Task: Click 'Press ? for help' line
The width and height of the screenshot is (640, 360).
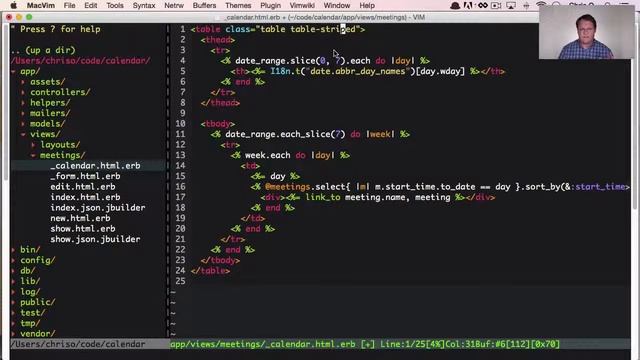Action: [x=56, y=29]
